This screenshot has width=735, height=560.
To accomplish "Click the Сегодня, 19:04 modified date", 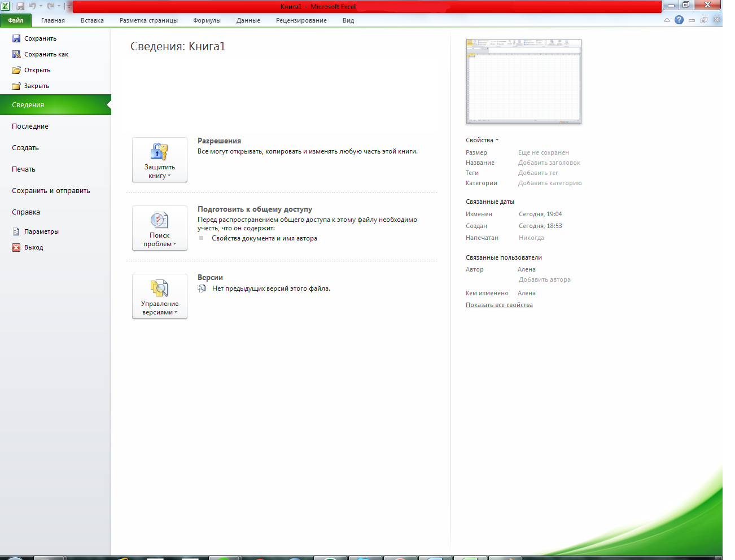I will tap(540, 214).
